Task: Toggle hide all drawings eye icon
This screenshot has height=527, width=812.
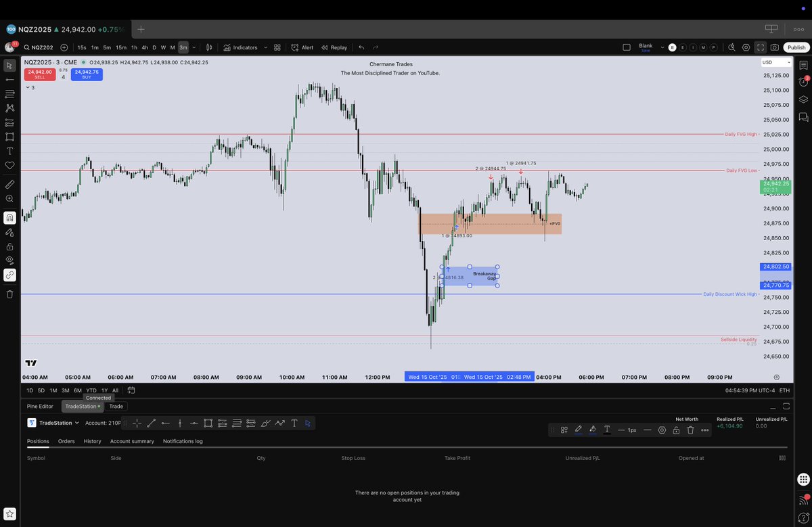Action: click(9, 260)
